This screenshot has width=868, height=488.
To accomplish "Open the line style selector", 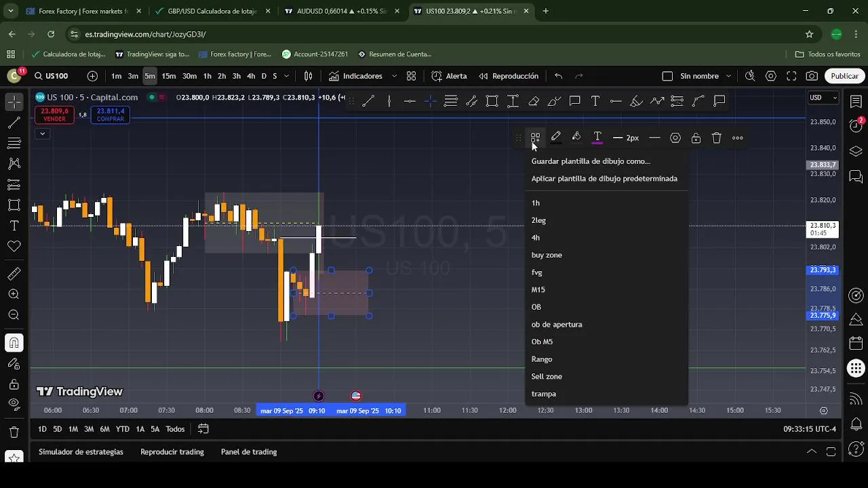I will tap(654, 138).
